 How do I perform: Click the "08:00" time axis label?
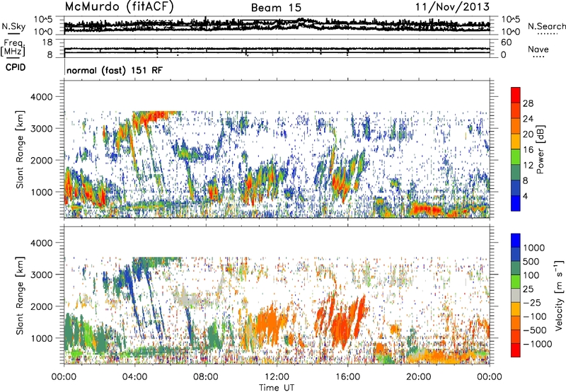pos(206,377)
